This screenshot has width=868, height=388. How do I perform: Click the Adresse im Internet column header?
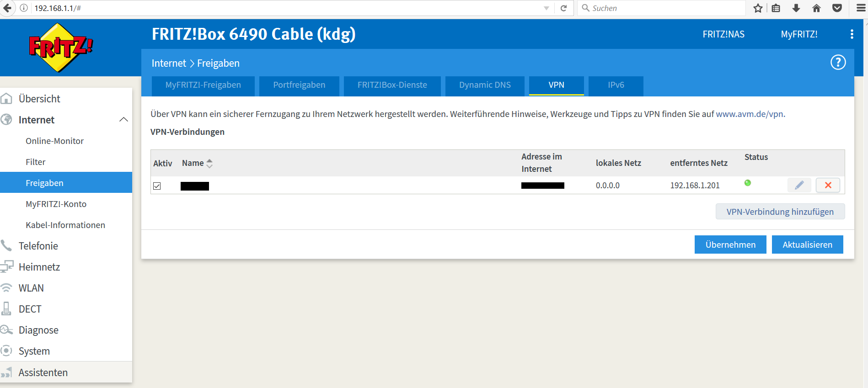pyautogui.click(x=542, y=163)
